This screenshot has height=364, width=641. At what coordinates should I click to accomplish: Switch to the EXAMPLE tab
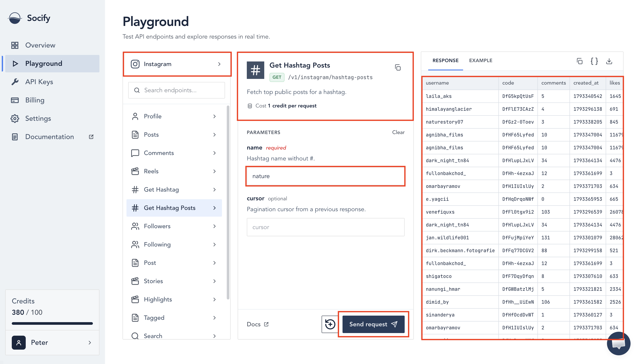pos(481,61)
